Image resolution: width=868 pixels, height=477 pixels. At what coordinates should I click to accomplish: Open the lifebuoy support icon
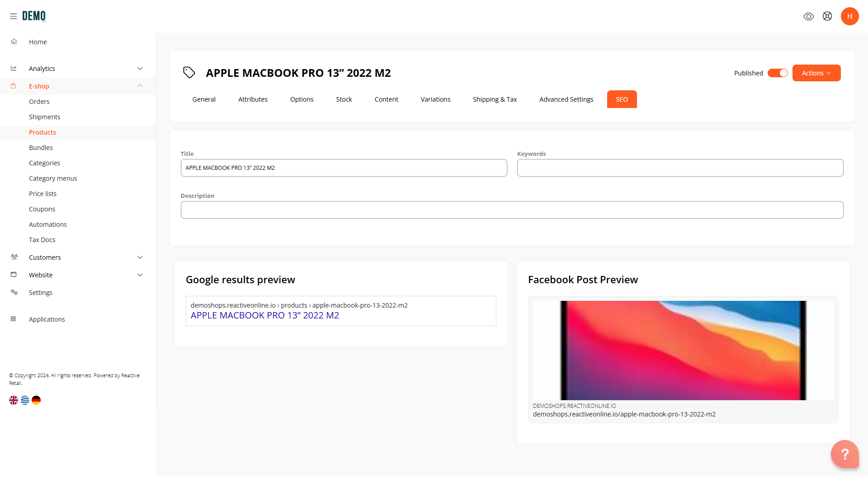827,16
